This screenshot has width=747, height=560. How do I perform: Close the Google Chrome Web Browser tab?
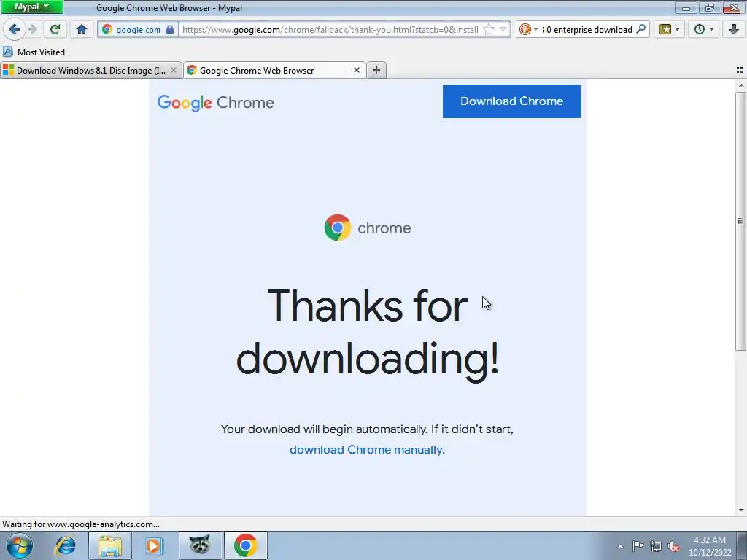coord(356,71)
